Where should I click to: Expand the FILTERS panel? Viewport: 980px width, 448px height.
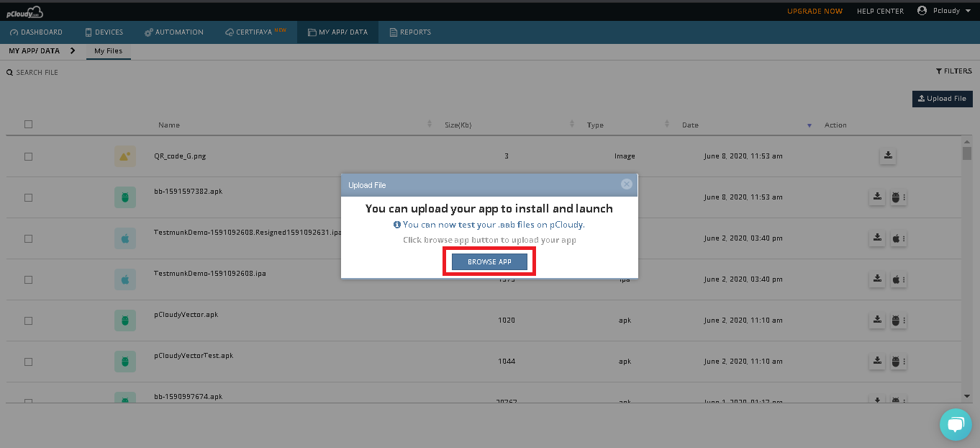954,71
